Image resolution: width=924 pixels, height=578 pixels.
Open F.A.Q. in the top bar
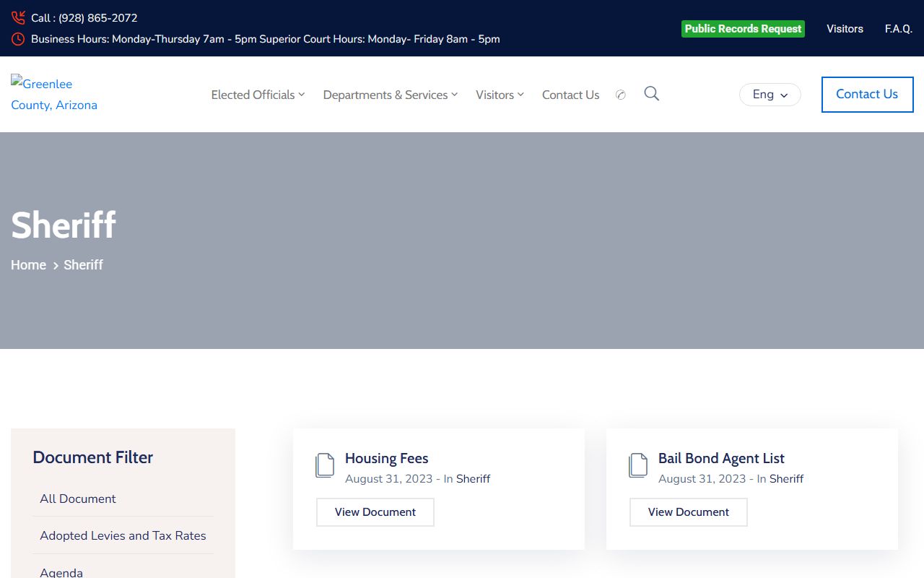tap(898, 29)
